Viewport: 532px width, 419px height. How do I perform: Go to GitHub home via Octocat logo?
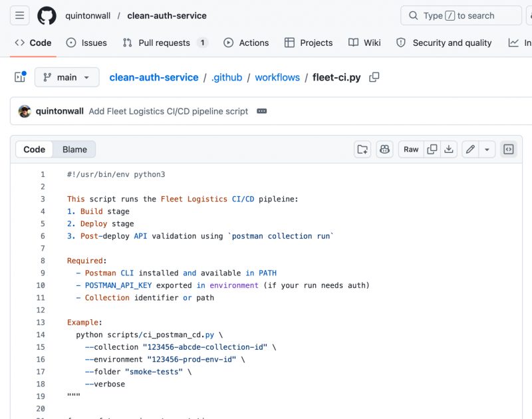click(x=47, y=15)
